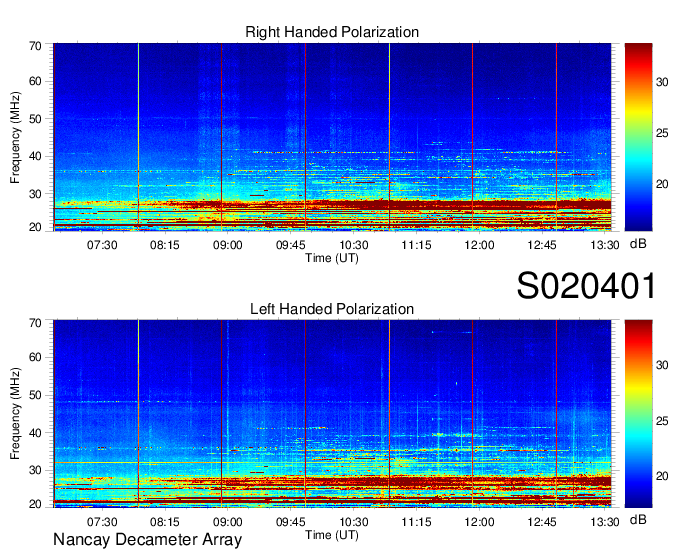The image size is (680, 552).
Task: Click the 09:00 tick label, upper plot
Action: [x=228, y=245]
